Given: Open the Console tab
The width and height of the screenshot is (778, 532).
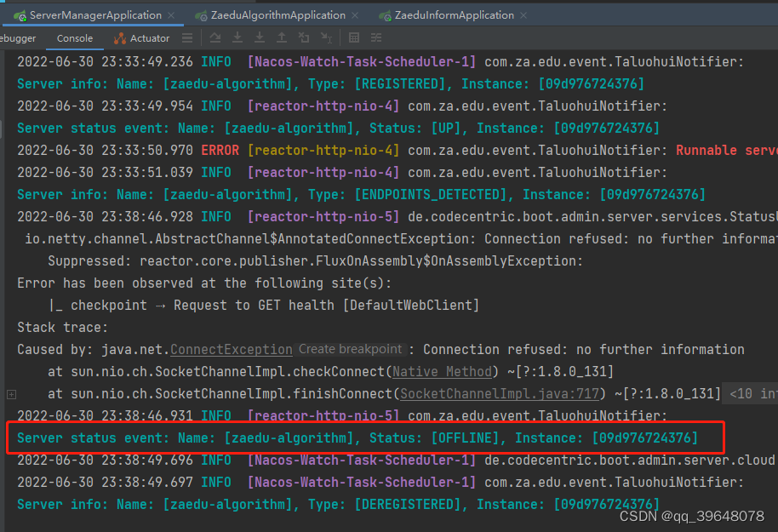Looking at the screenshot, I should pyautogui.click(x=74, y=38).
